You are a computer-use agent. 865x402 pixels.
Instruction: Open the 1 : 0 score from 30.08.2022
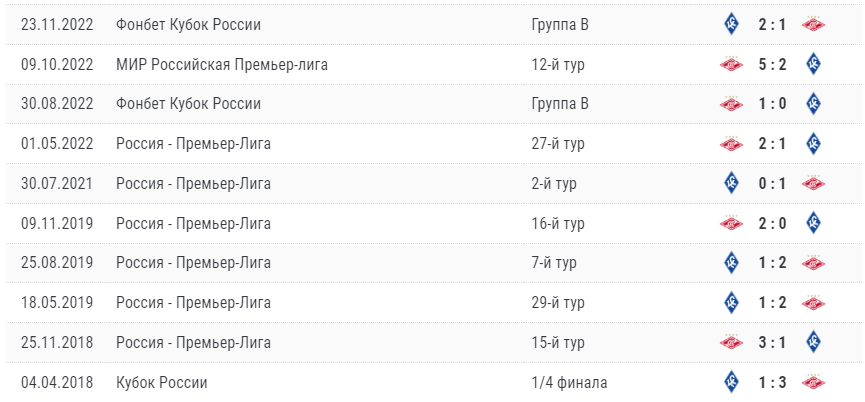point(772,104)
